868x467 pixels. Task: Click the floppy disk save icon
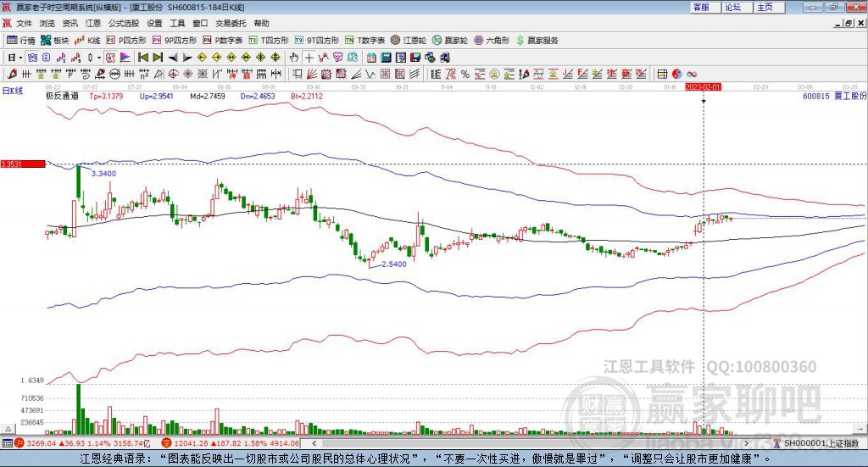pyautogui.click(x=415, y=57)
